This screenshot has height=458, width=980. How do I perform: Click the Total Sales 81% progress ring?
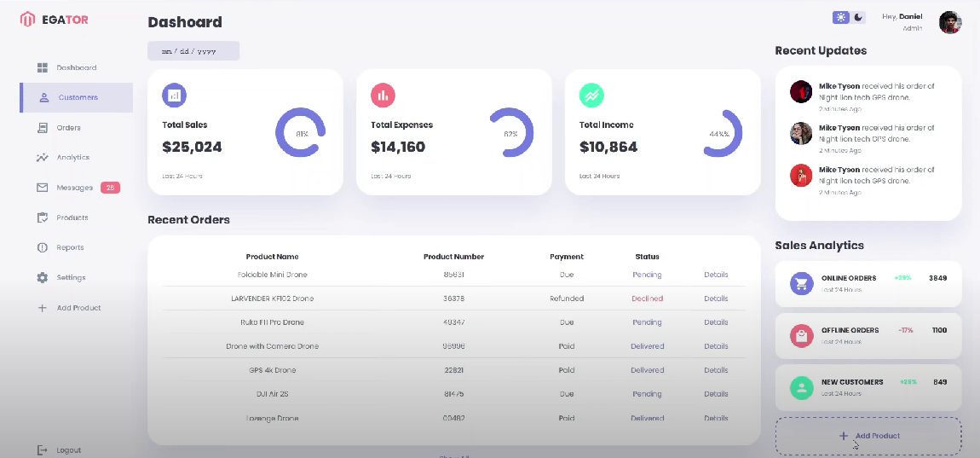(301, 133)
